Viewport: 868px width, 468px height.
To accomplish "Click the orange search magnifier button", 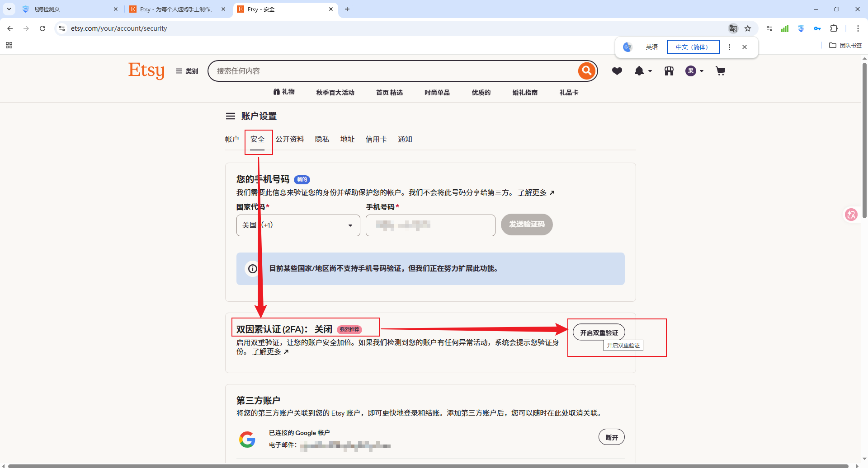I will [586, 71].
